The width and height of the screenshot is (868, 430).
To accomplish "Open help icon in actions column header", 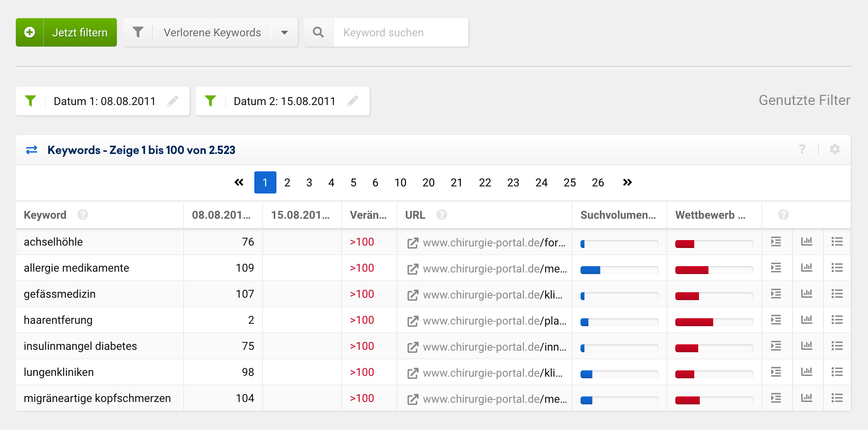I will point(783,215).
